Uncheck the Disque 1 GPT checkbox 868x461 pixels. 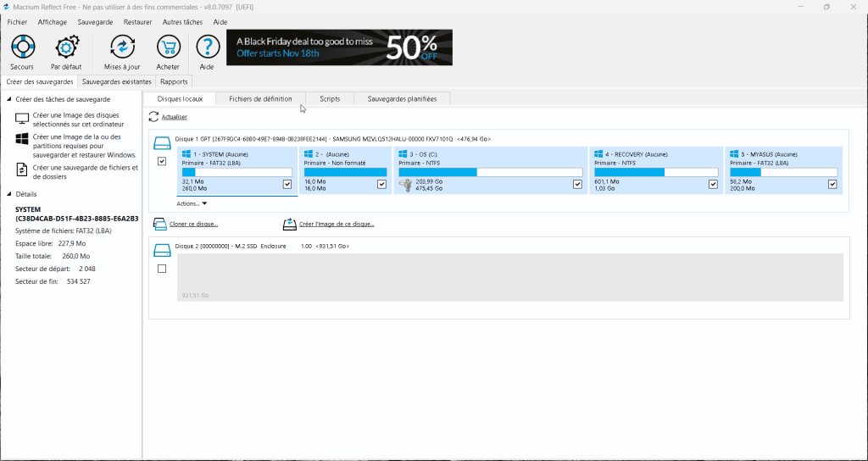pyautogui.click(x=162, y=162)
